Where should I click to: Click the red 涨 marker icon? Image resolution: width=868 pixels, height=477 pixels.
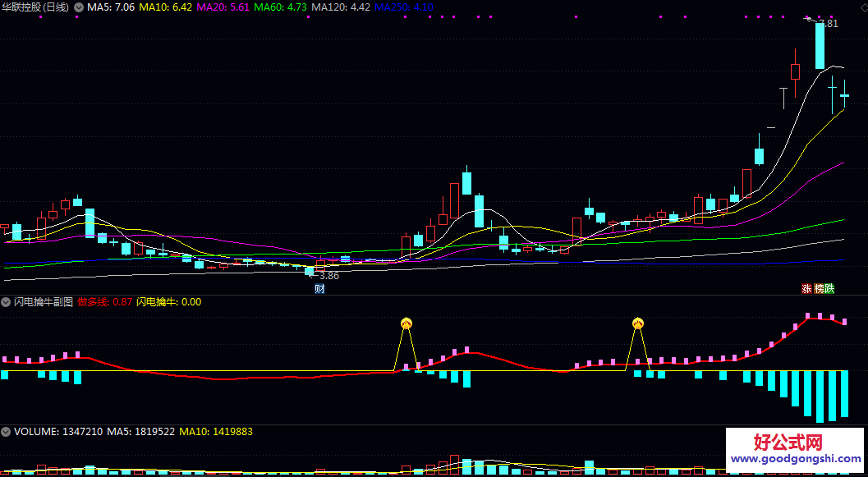(806, 288)
